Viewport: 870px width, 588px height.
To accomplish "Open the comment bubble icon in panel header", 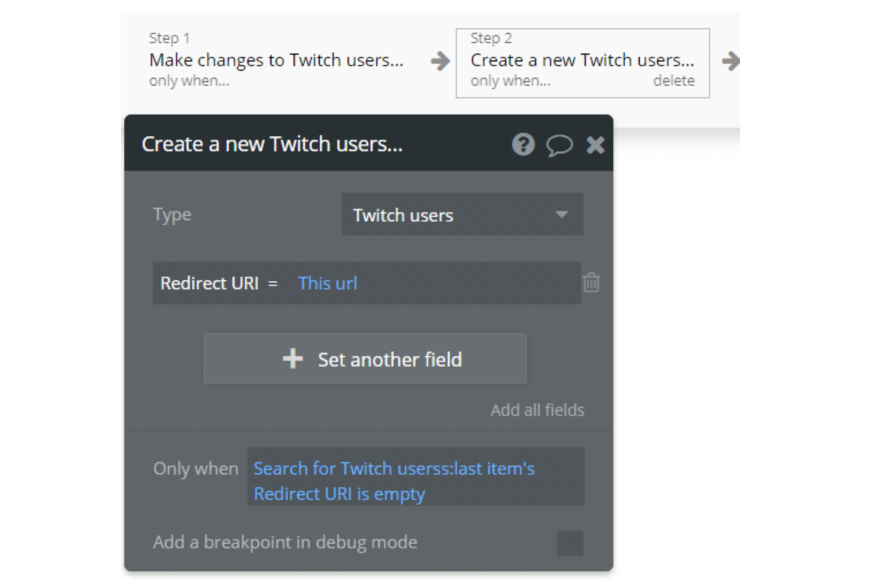I will coord(559,145).
